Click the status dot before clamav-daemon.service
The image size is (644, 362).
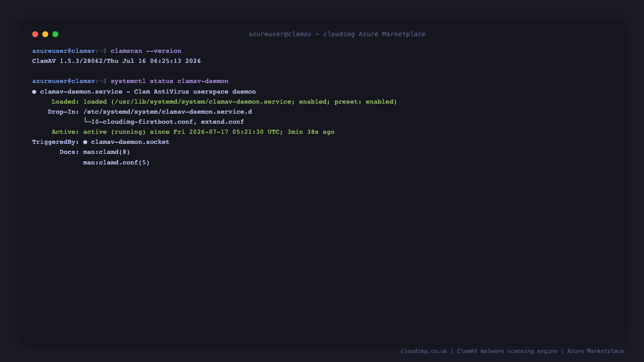34,92
